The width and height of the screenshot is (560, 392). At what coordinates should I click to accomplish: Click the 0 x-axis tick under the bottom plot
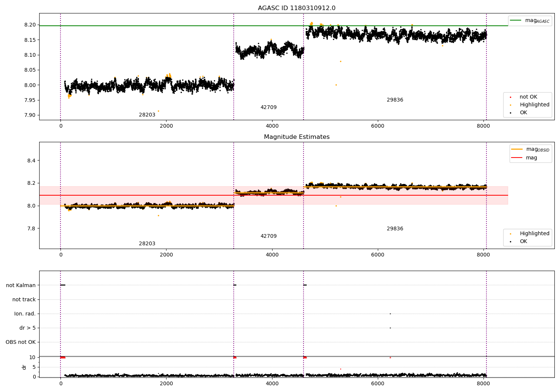tap(60, 383)
